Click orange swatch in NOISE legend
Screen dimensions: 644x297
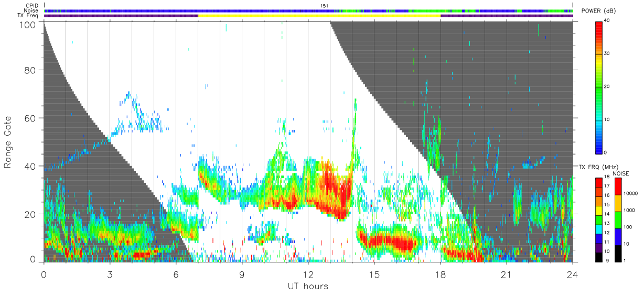(x=618, y=203)
